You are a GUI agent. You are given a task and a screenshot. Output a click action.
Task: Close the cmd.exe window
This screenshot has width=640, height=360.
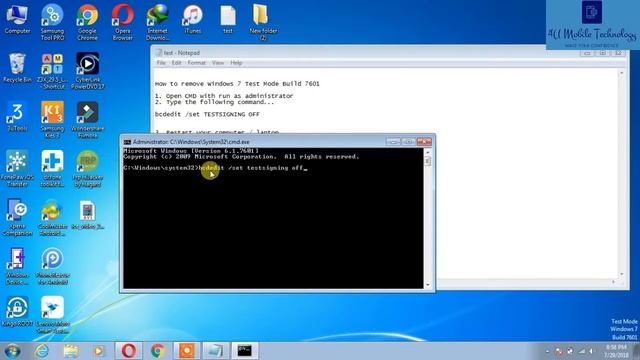424,142
